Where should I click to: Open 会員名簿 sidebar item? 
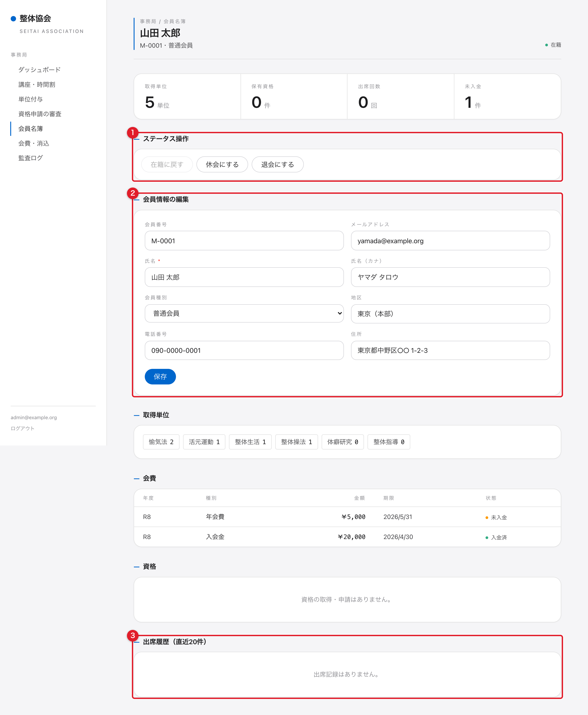coord(31,129)
